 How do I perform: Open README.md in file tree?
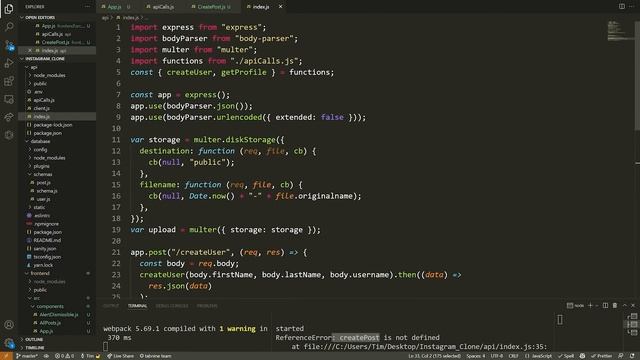pos(57,240)
